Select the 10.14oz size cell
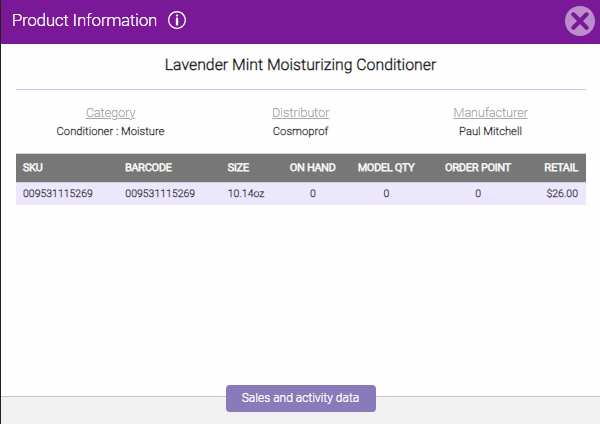 point(246,194)
